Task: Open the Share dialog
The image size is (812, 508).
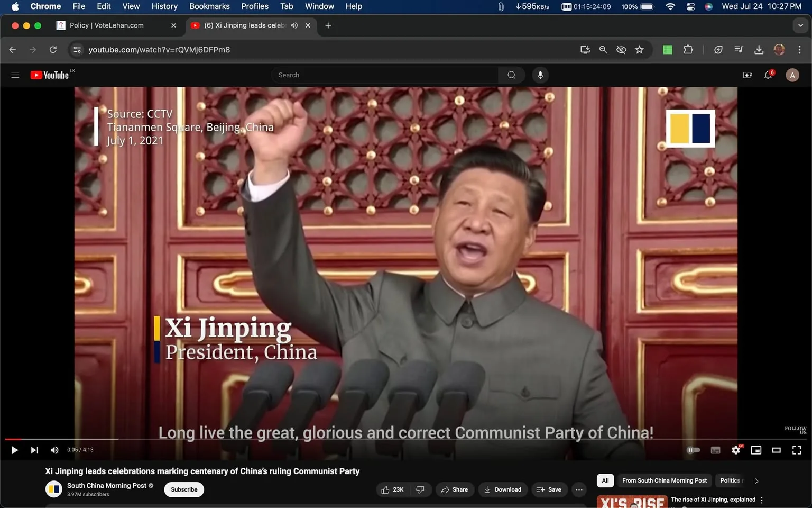Action: click(x=455, y=489)
